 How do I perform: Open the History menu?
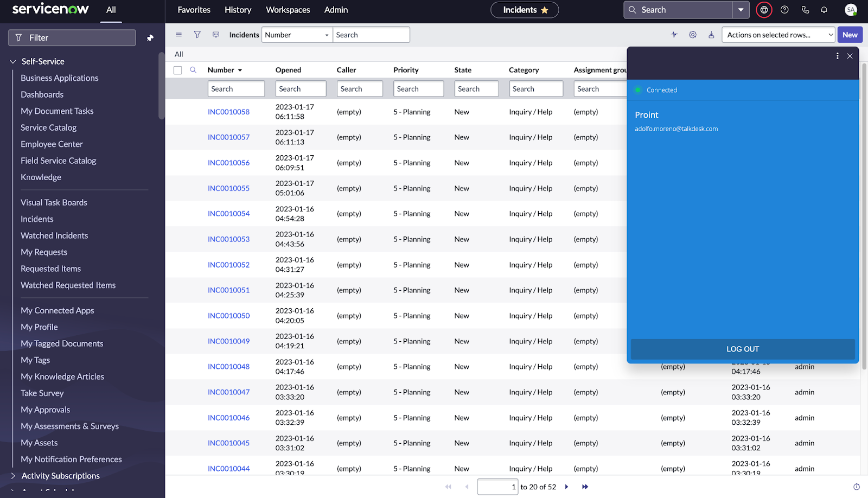tap(238, 10)
